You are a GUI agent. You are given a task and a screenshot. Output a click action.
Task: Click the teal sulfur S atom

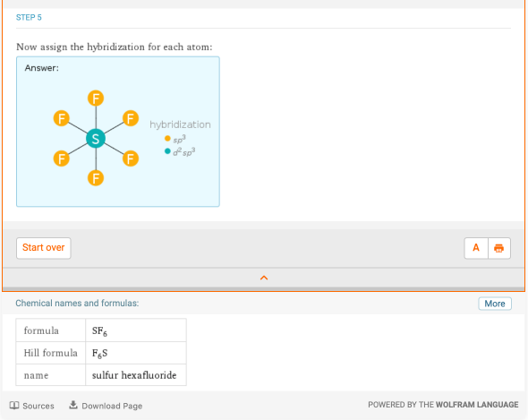(x=96, y=139)
